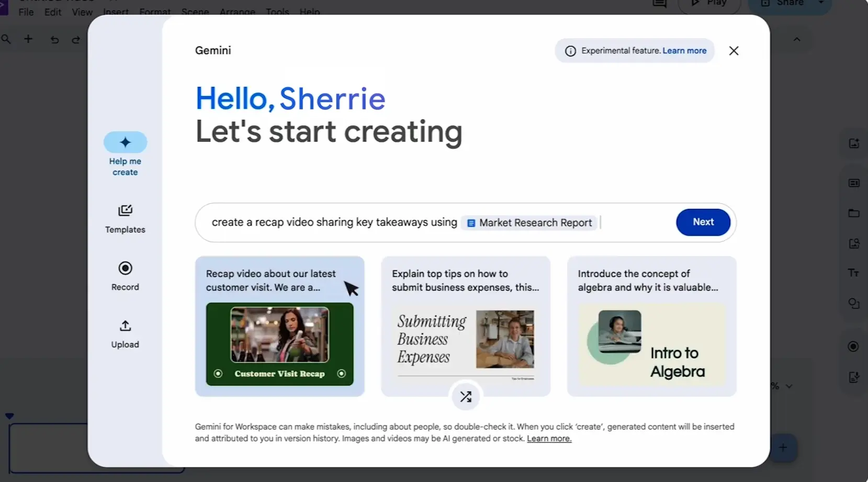Open the Learn more link in experimental banner
Screen dimensions: 868x482
tap(684, 51)
